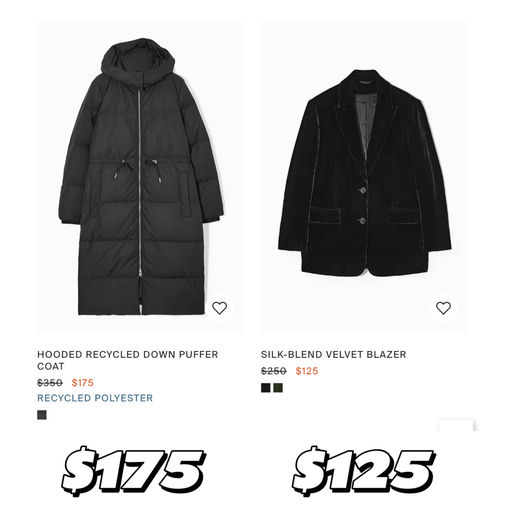
Task: Click the blazer's left flap pocket
Action: coord(324,215)
